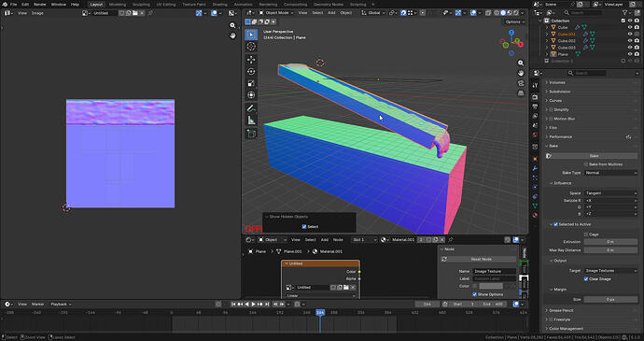The width and height of the screenshot is (644, 341).
Task: Open the Material properties tab
Action: [535, 215]
